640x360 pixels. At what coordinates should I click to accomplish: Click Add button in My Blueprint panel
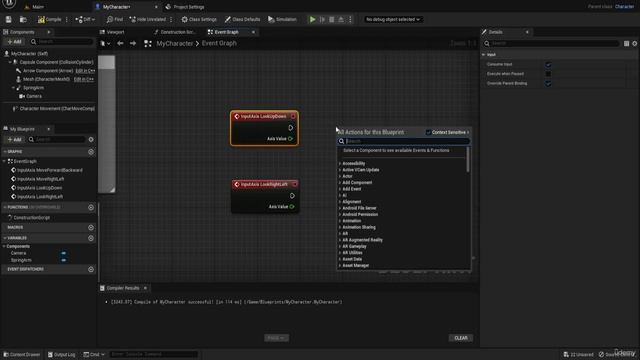click(15, 140)
